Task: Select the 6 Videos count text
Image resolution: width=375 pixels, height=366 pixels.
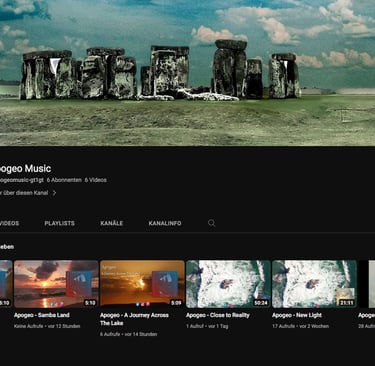Action: [x=96, y=180]
